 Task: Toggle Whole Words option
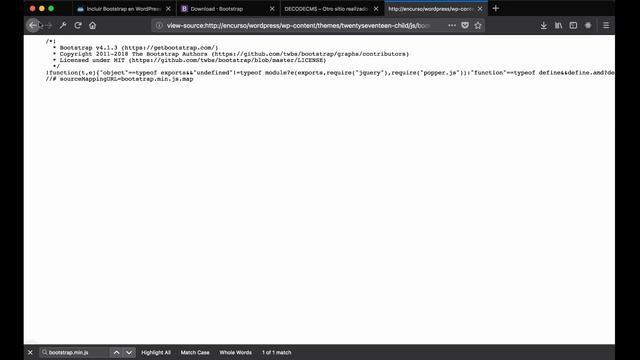(236, 352)
